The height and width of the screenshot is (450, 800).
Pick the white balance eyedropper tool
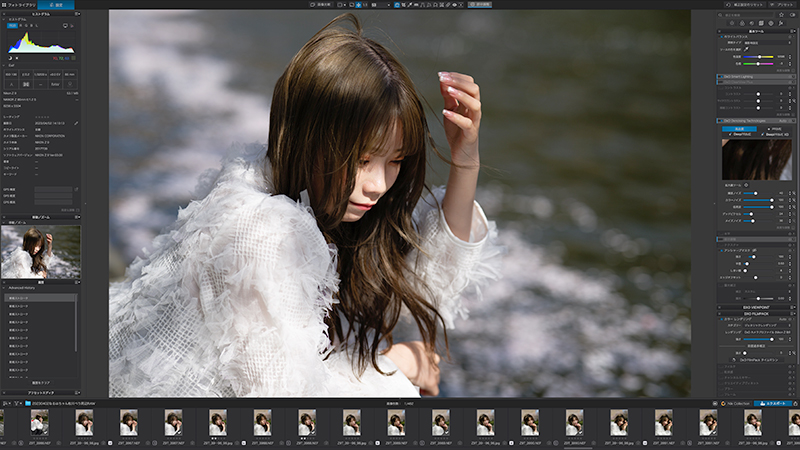point(746,49)
